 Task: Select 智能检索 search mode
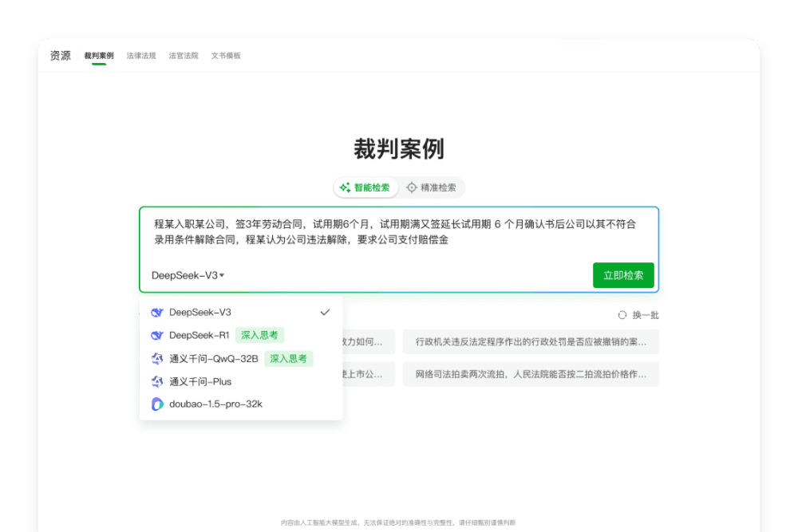tap(365, 187)
